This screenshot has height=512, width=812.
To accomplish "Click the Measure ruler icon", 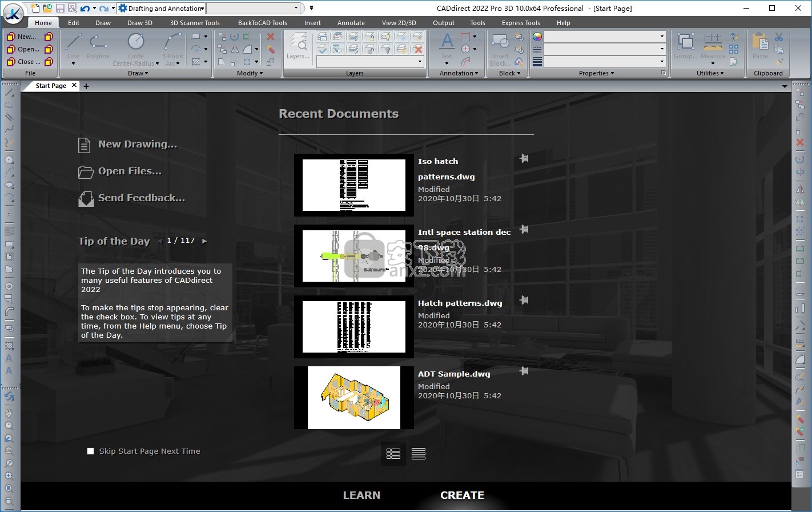I will tap(713, 45).
